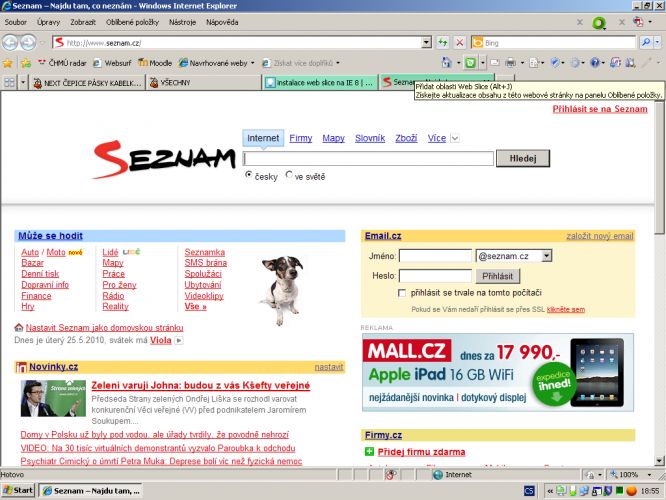Check 'přihlásit se trvale na tomto počítači'
The height and width of the screenshot is (500, 666).
(402, 293)
